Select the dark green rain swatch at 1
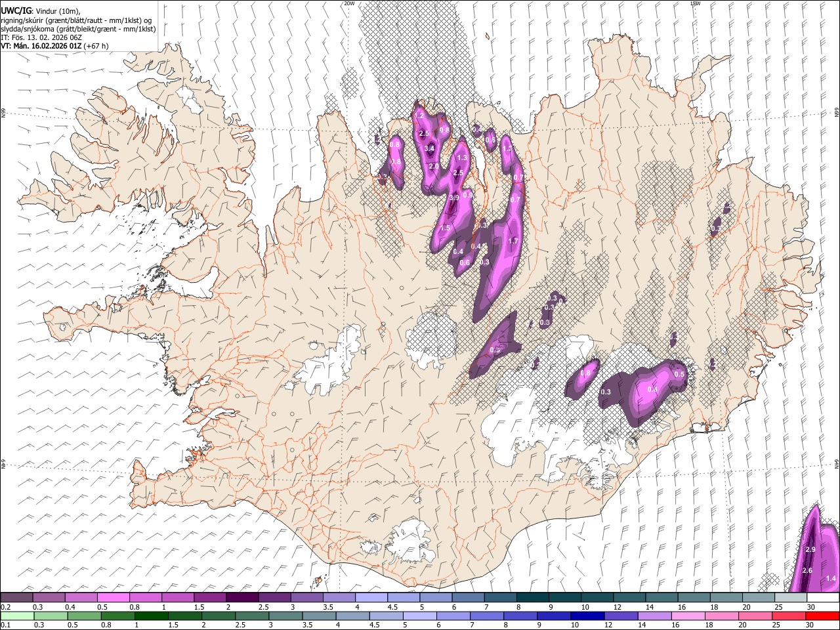Image resolution: width=840 pixels, height=630 pixels. pos(151,616)
